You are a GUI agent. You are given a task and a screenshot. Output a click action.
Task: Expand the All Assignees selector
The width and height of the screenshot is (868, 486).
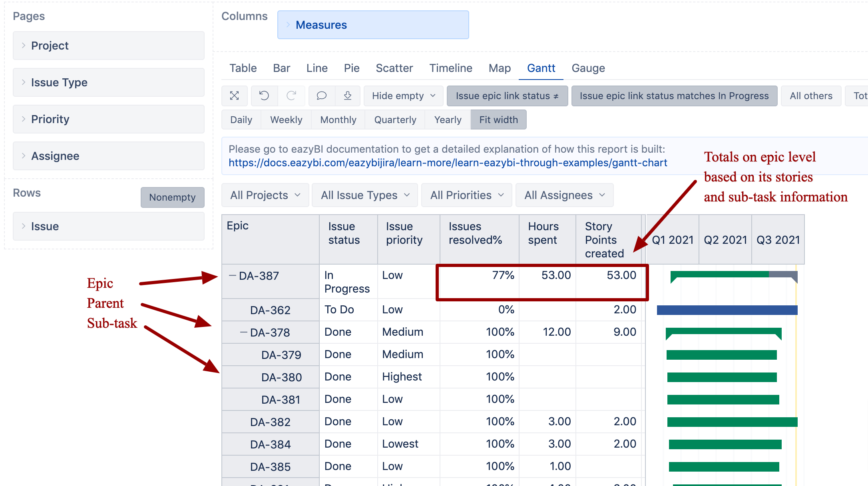coord(564,195)
